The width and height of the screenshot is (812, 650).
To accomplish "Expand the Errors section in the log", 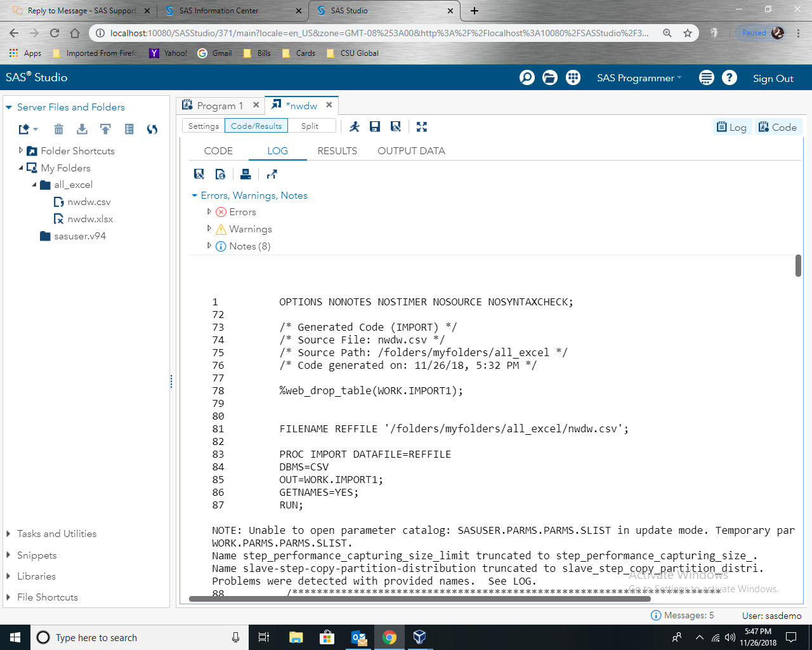I will tap(209, 212).
